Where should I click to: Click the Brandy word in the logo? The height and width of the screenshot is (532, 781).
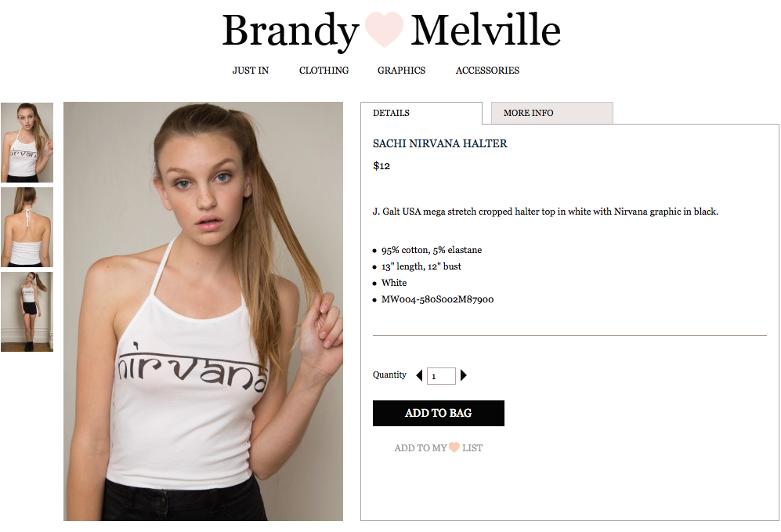[x=291, y=31]
